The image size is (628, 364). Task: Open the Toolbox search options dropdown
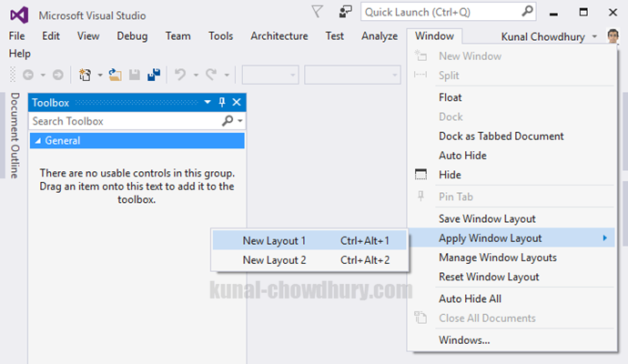coord(240,120)
